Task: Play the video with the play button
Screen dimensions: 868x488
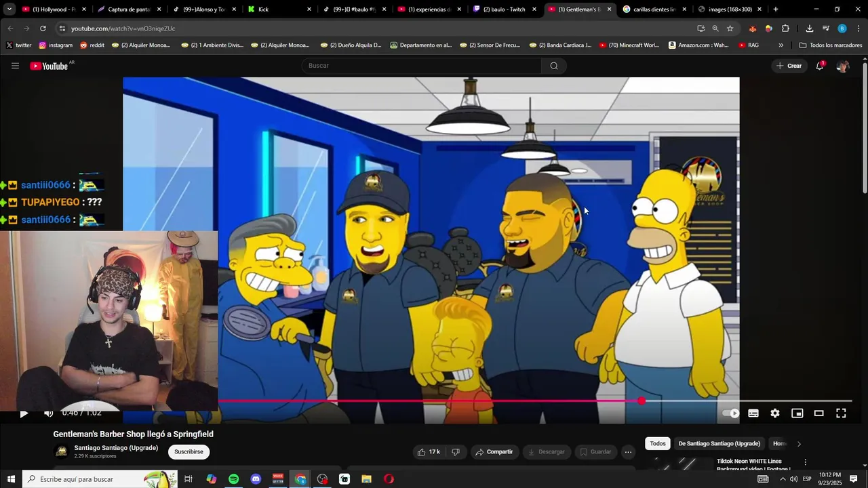Action: [x=24, y=413]
